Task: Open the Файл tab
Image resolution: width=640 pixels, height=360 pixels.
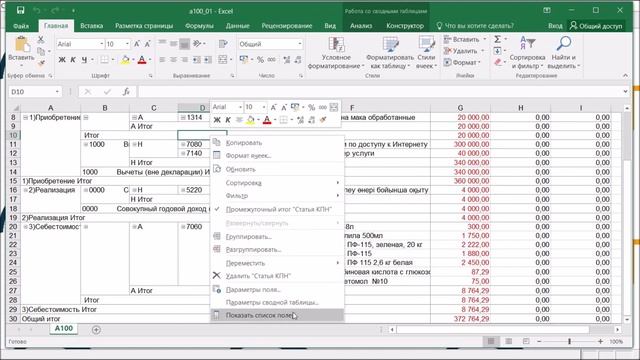Action: (21, 26)
